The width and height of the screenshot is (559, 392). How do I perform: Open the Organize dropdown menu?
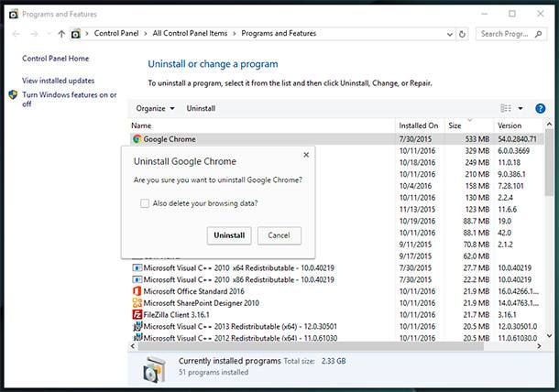tap(155, 108)
